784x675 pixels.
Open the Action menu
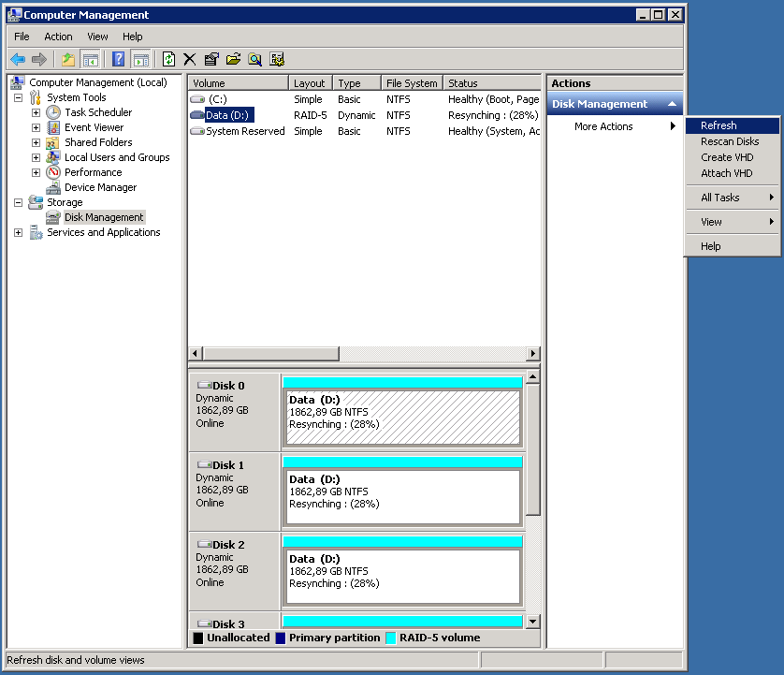(x=58, y=37)
